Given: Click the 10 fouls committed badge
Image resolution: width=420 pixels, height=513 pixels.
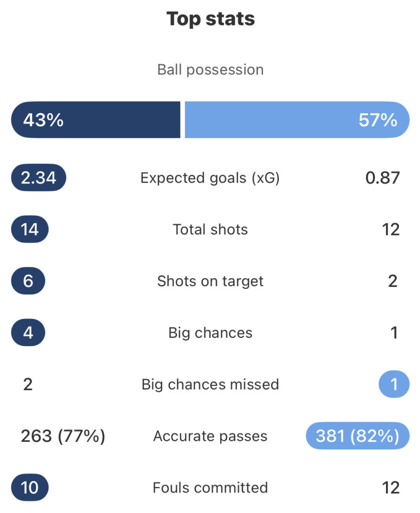Looking at the screenshot, I should coord(30,487).
